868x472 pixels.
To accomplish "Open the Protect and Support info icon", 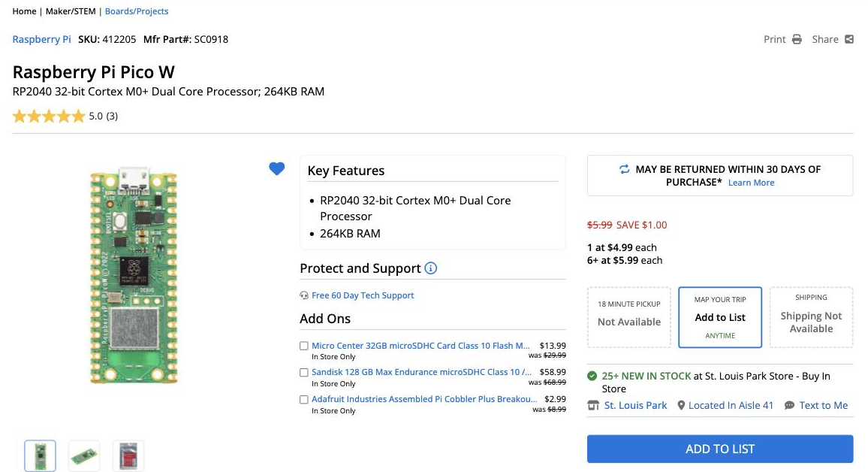I will click(431, 268).
